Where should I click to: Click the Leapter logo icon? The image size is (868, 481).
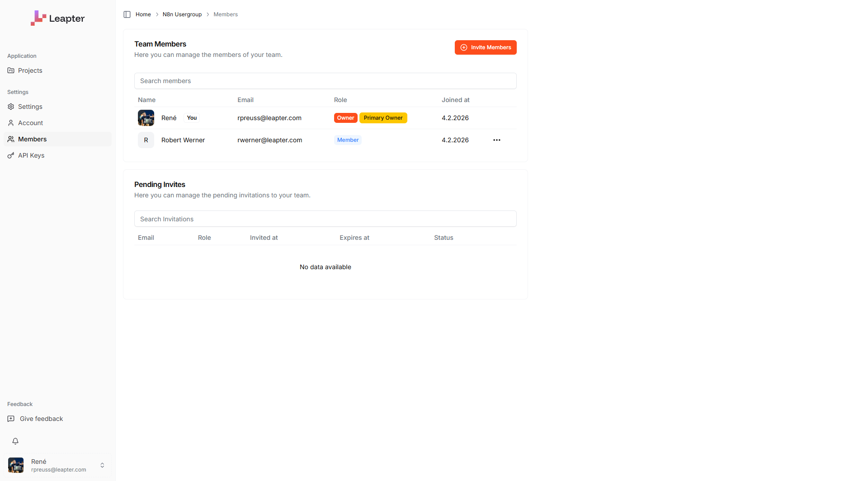38,18
